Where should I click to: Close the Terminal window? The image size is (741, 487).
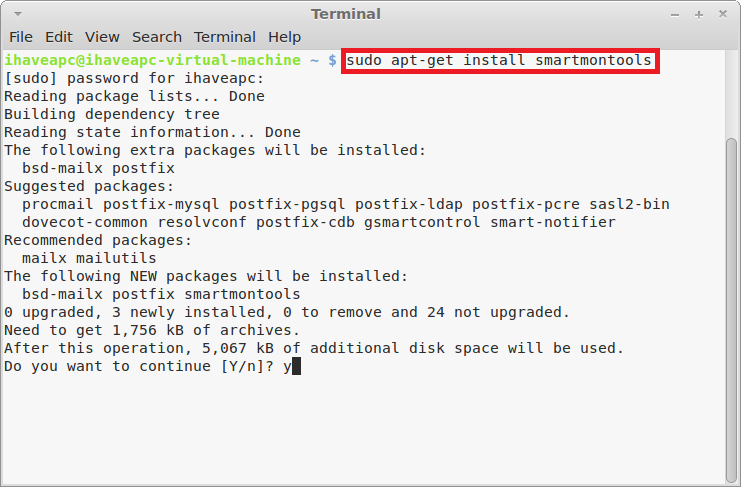[x=723, y=14]
